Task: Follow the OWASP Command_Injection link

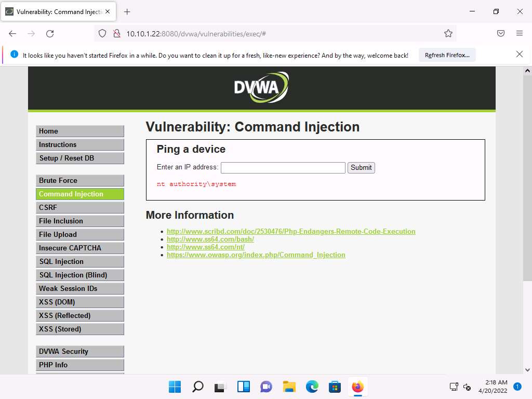Action: (256, 255)
